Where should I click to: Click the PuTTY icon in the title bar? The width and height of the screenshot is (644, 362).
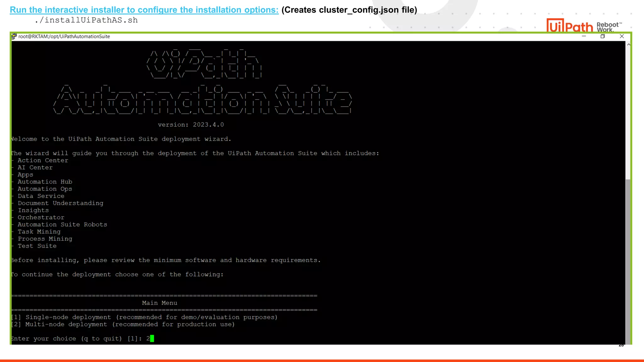click(14, 36)
